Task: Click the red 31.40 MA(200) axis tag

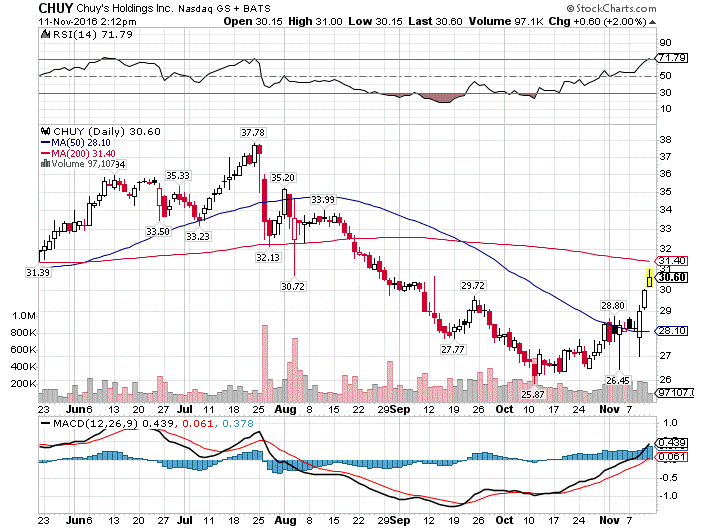Action: 671,261
